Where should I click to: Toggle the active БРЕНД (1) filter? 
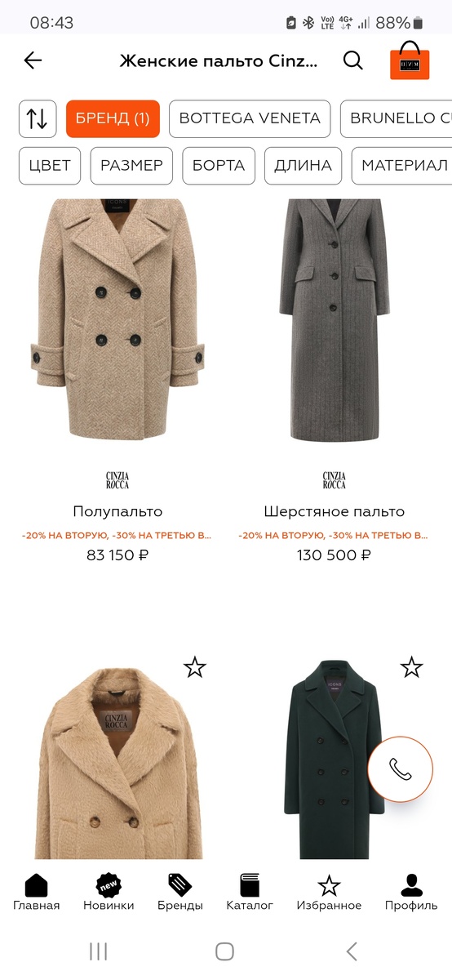tap(113, 118)
